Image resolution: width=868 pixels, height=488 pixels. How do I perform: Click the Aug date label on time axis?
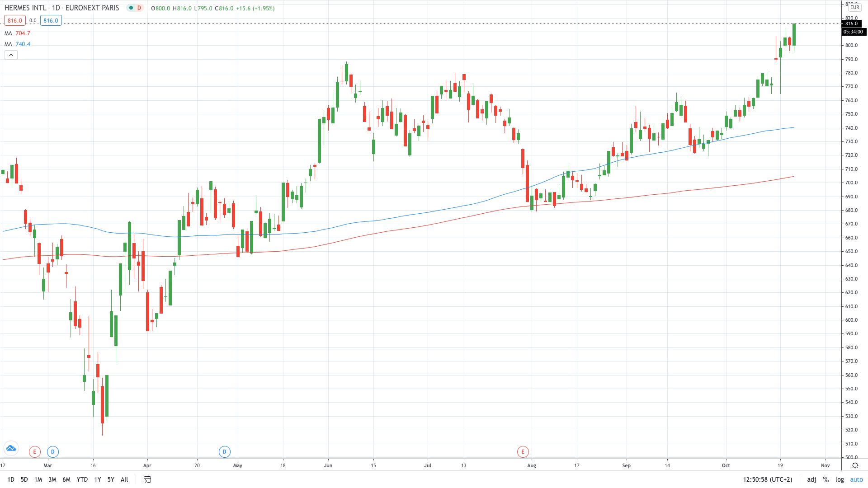[x=532, y=465]
